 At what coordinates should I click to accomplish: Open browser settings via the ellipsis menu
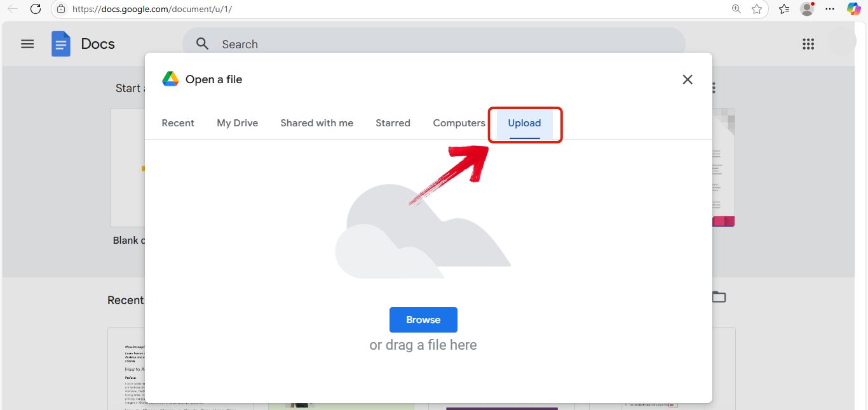click(830, 9)
